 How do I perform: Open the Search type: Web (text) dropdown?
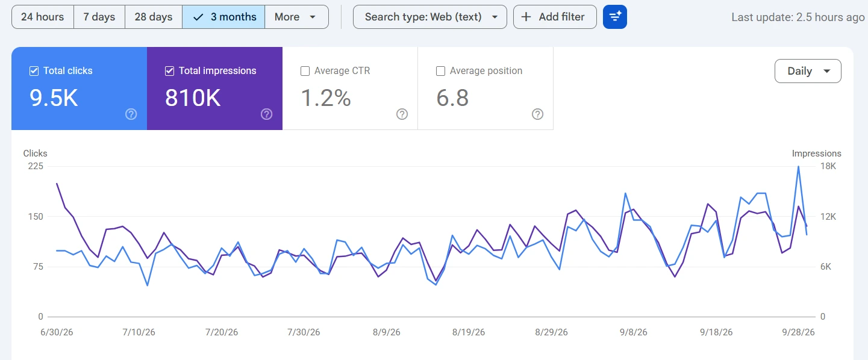point(430,17)
